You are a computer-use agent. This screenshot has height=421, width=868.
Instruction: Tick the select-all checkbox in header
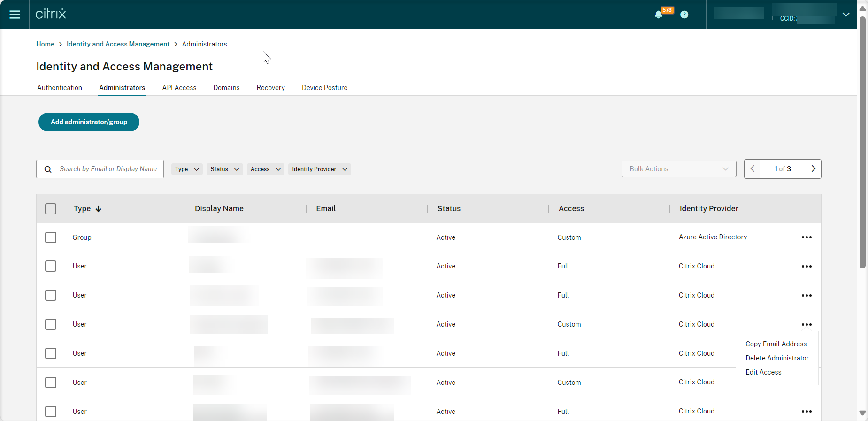pyautogui.click(x=51, y=209)
